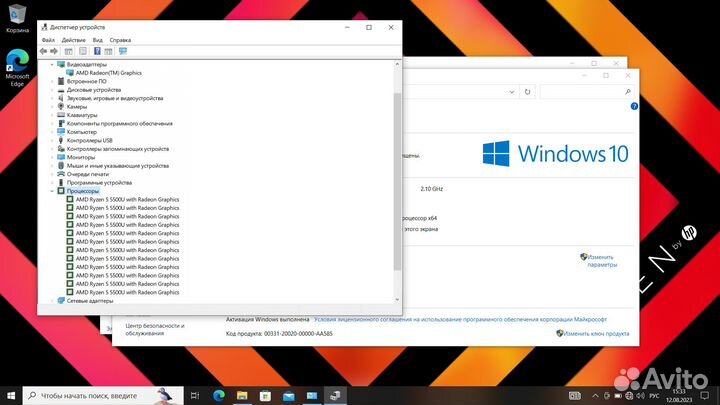Click the Мыши и иные указывающие устройства icon
The image size is (720, 405).
[x=61, y=165]
